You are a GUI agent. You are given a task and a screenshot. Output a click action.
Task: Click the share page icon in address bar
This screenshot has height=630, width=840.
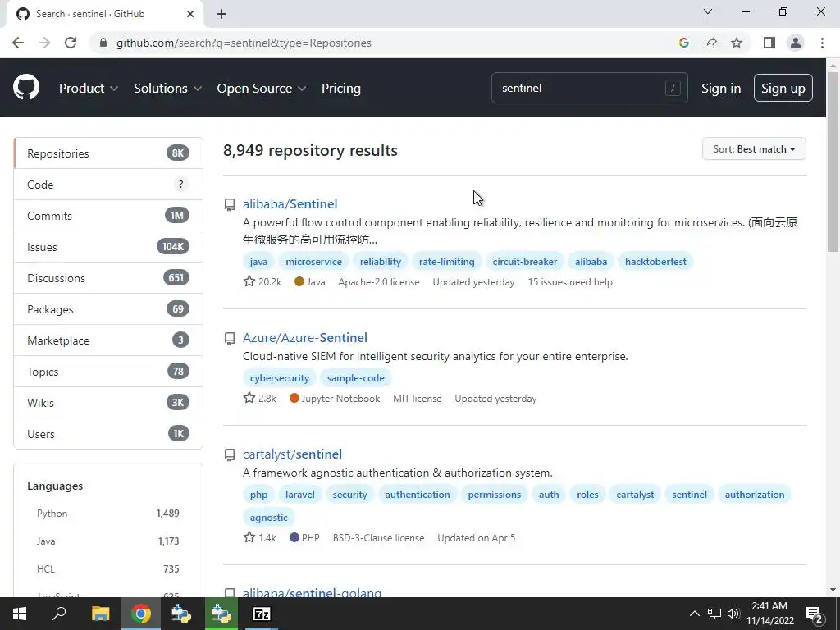pyautogui.click(x=710, y=43)
